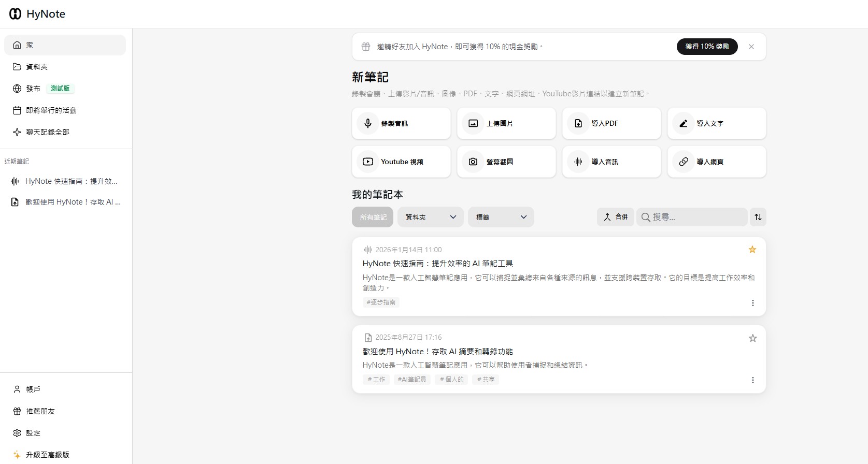Click the 導入網頁 link icon
The height and width of the screenshot is (464, 868).
click(x=684, y=162)
